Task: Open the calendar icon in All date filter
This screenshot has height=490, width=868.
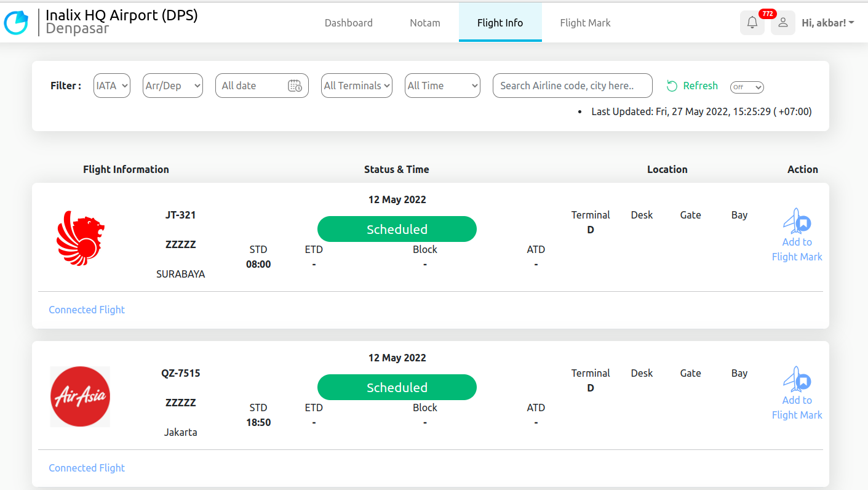Action: click(295, 86)
